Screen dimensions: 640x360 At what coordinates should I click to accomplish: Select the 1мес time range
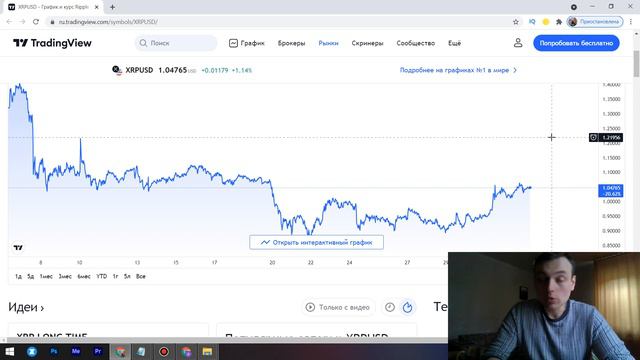(x=46, y=276)
